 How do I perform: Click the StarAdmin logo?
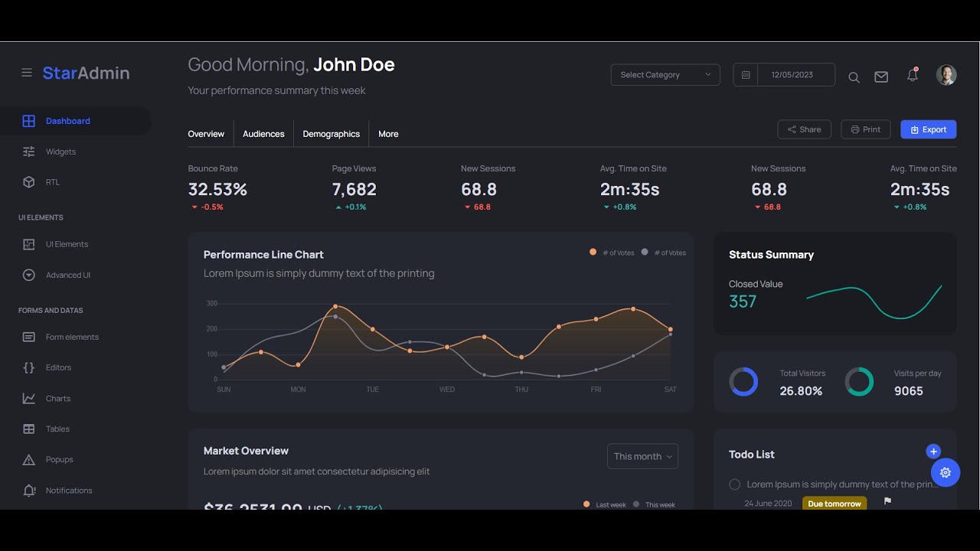pyautogui.click(x=86, y=73)
